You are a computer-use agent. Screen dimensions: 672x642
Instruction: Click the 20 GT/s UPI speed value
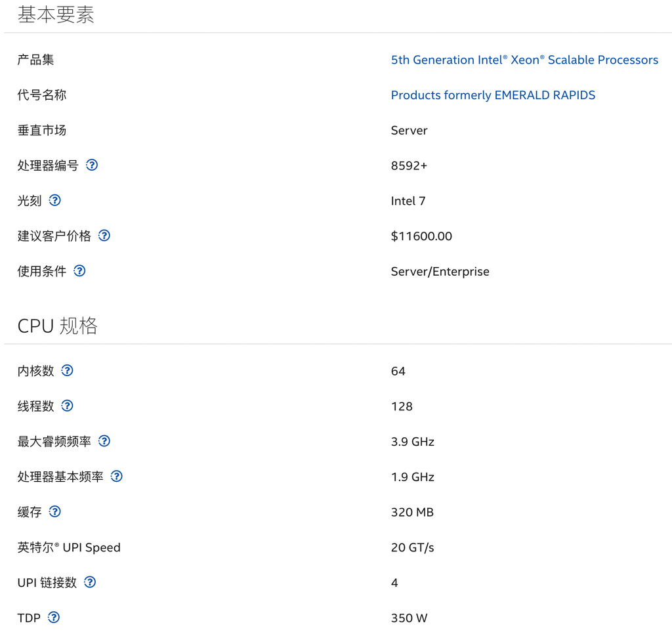click(412, 547)
